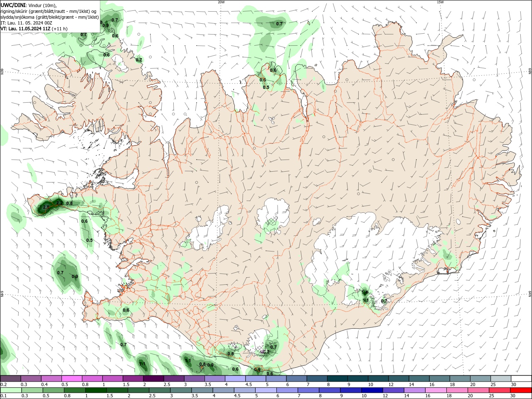Click the palest green 0.1 rain legend swatch
This screenshot has width=532, height=399.
(11, 390)
